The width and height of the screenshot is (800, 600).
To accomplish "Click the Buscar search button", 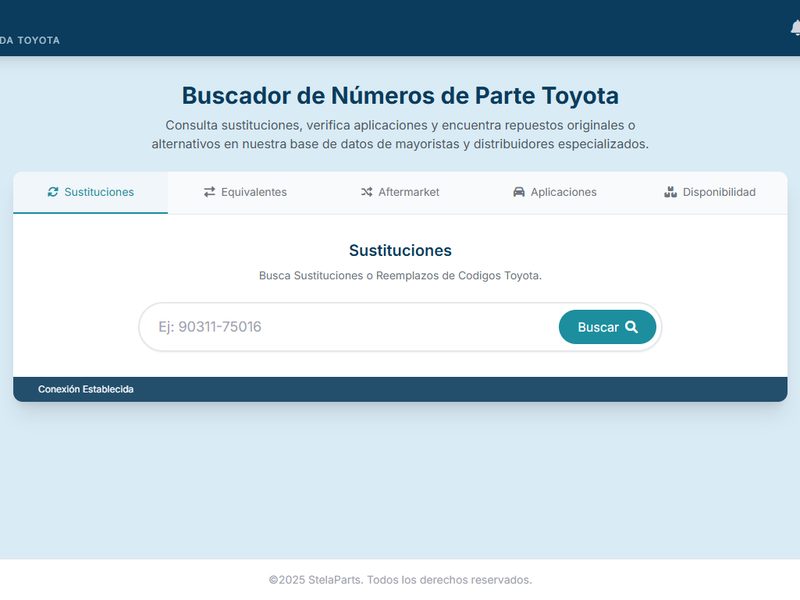I will pyautogui.click(x=607, y=327).
